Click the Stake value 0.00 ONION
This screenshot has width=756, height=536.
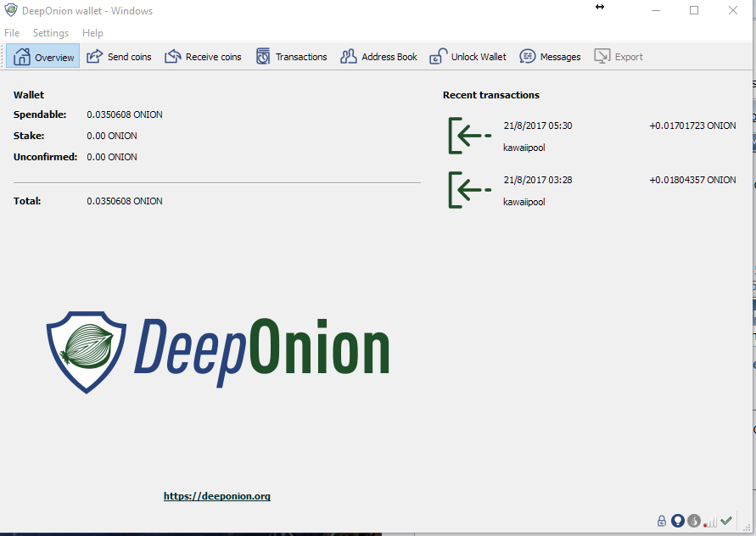point(112,136)
